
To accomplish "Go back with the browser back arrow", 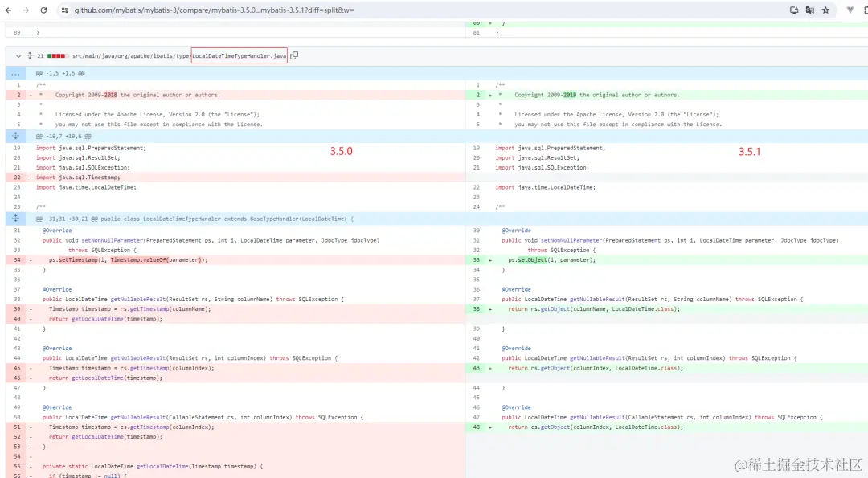I will (8, 10).
